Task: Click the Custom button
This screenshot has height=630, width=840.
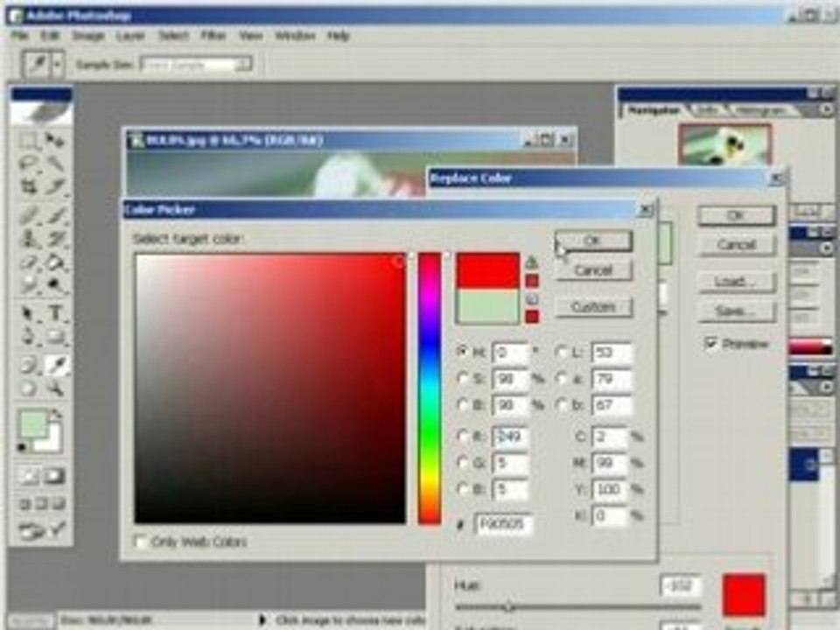Action: [593, 307]
